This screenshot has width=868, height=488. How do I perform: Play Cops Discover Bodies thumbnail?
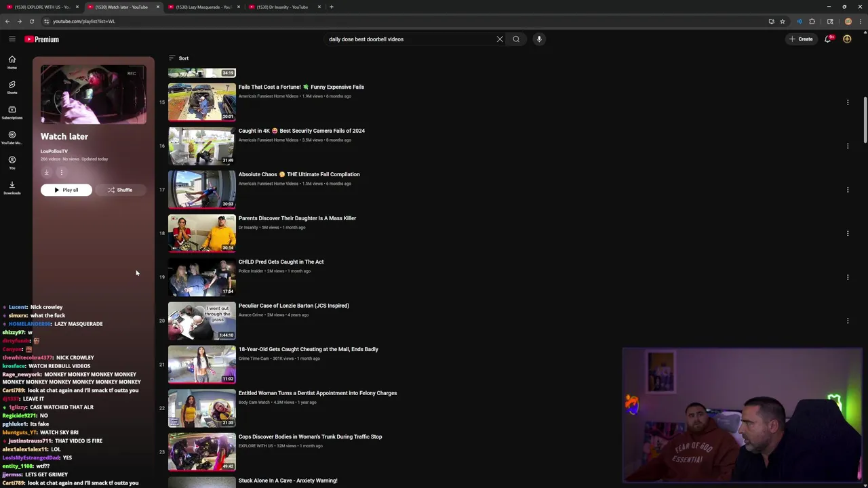point(202,452)
